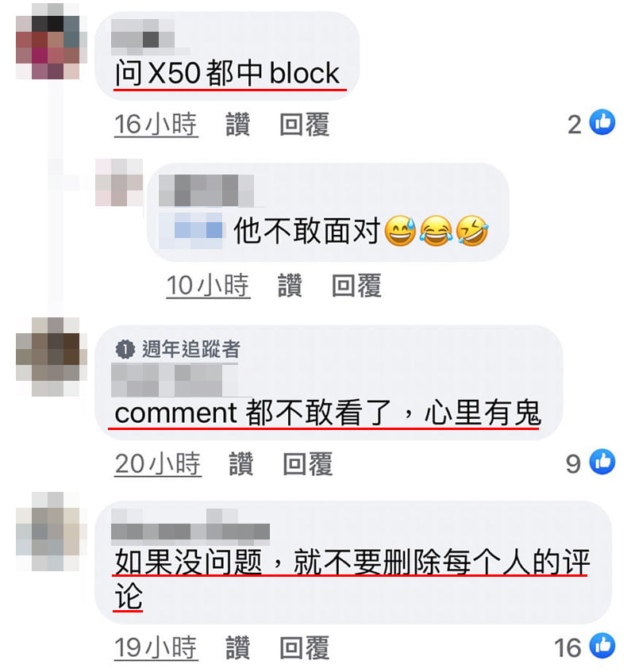This screenshot has width=635, height=672.
Task: Open avatar of the 心里有鬼 commenter
Action: 48,356
